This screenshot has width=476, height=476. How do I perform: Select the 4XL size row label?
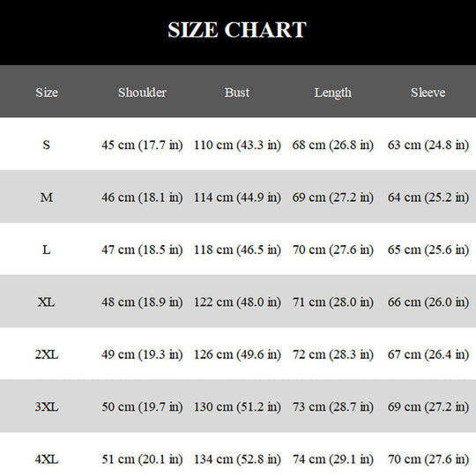pyautogui.click(x=47, y=459)
